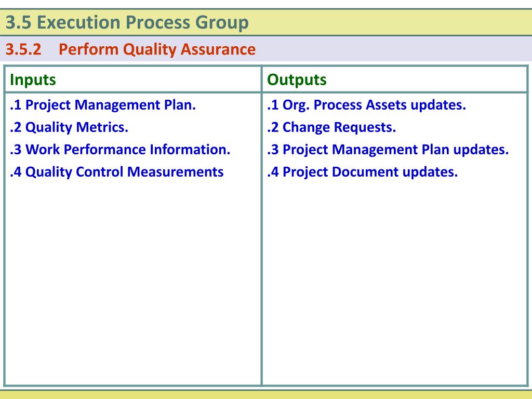Select the "Outputs" column header

[297, 80]
